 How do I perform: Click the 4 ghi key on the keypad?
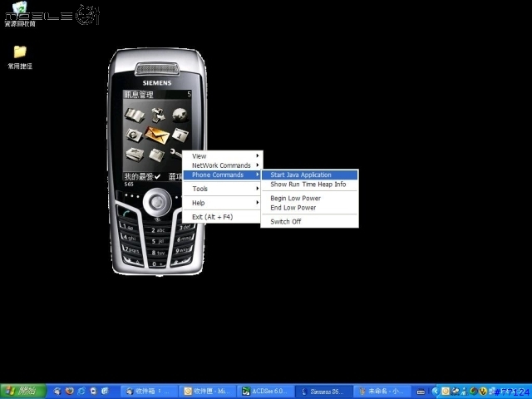(130, 238)
